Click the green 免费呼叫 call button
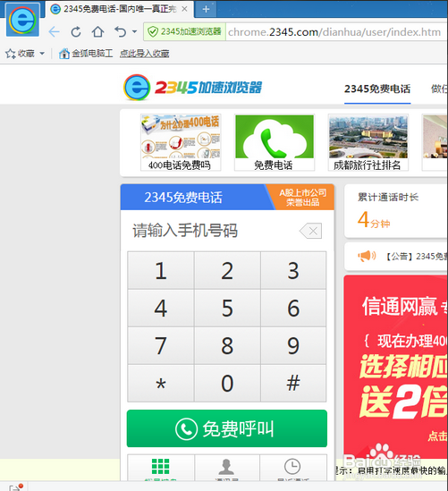The width and height of the screenshot is (448, 491). (227, 428)
